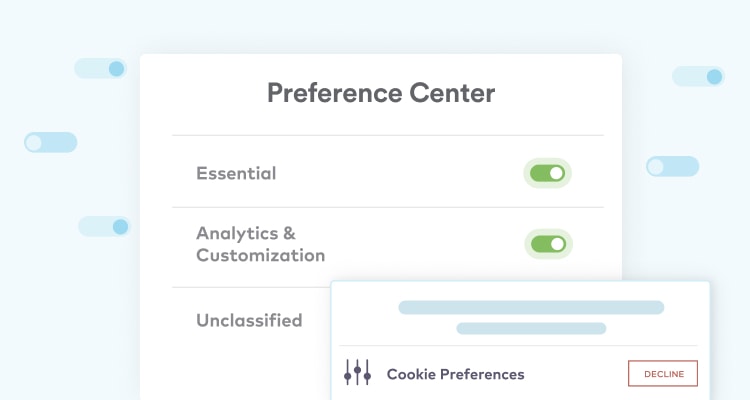Click left slider bar in Cookie Preferences icon
The height and width of the screenshot is (400, 750).
[x=348, y=373]
